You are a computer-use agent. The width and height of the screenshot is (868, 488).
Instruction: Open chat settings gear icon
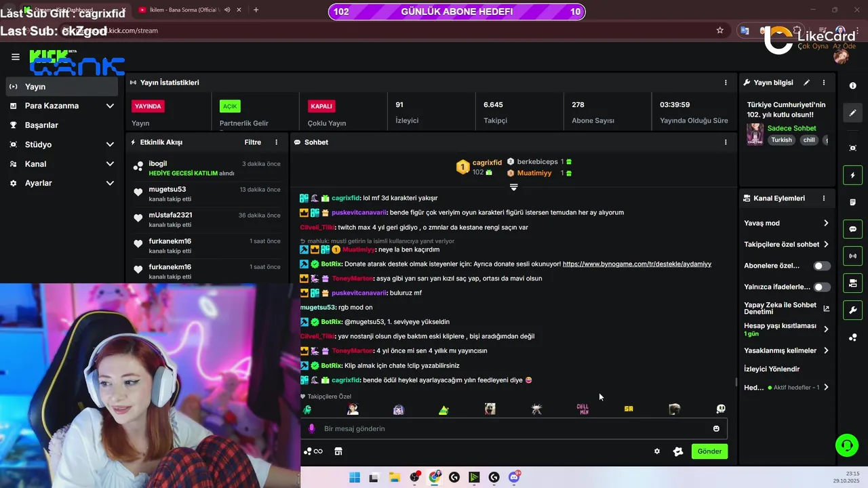(656, 451)
